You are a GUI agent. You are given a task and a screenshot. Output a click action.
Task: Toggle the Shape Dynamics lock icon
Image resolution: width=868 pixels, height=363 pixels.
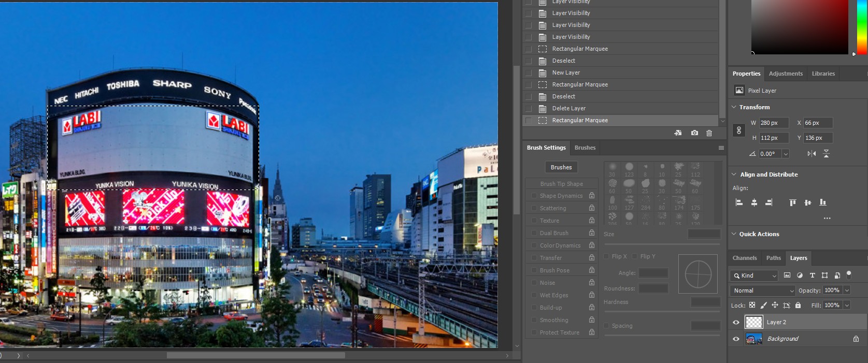[x=591, y=196]
